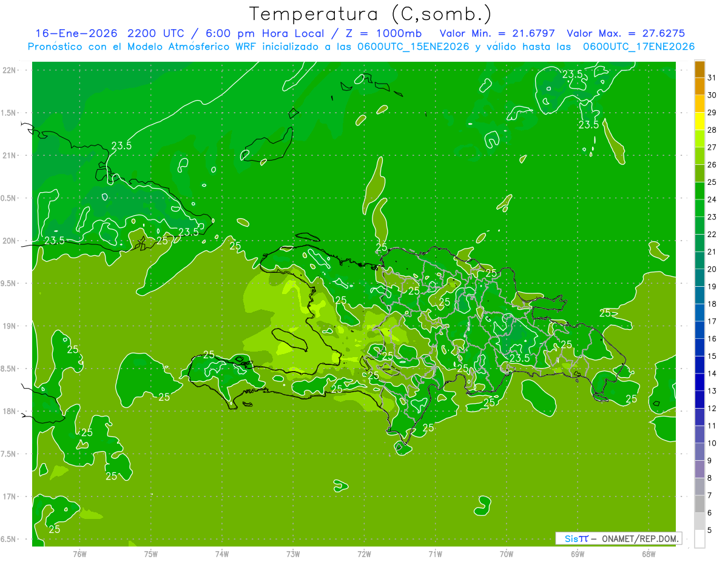Screen dimensions: 728x562
Task: Click the yellow legend swatch between 28 and 29
Action: click(x=699, y=121)
